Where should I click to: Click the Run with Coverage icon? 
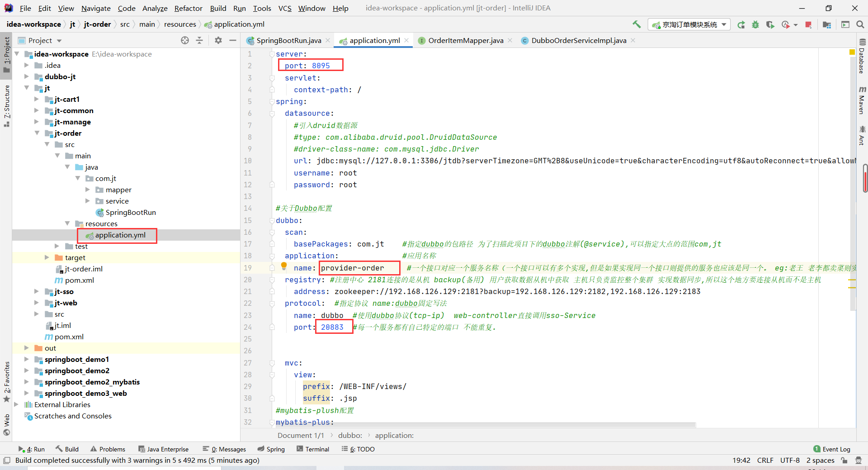point(770,25)
